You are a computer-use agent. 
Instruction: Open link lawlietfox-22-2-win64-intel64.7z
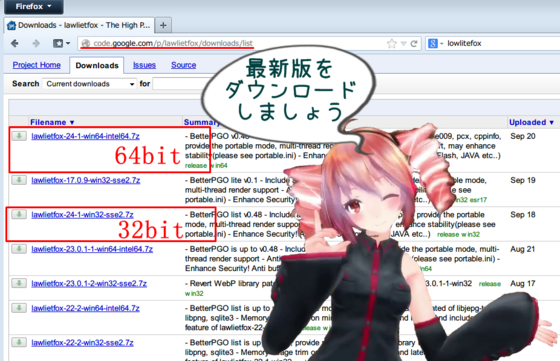point(85,308)
